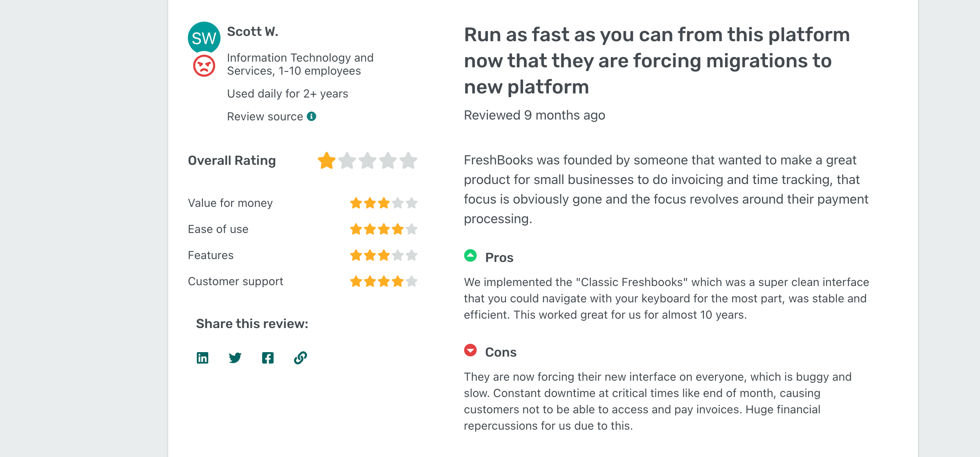
Task: Click the third star in Value for money rating
Action: click(383, 203)
